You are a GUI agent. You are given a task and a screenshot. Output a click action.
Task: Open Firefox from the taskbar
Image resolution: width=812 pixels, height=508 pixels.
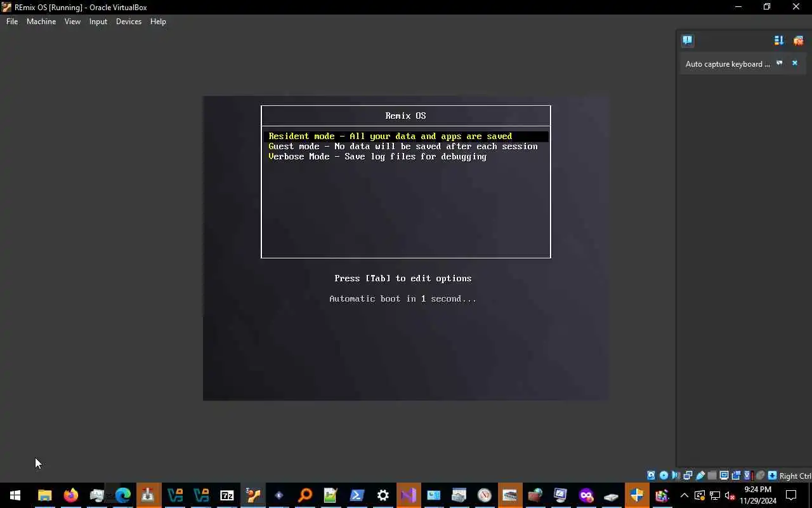coord(71,495)
